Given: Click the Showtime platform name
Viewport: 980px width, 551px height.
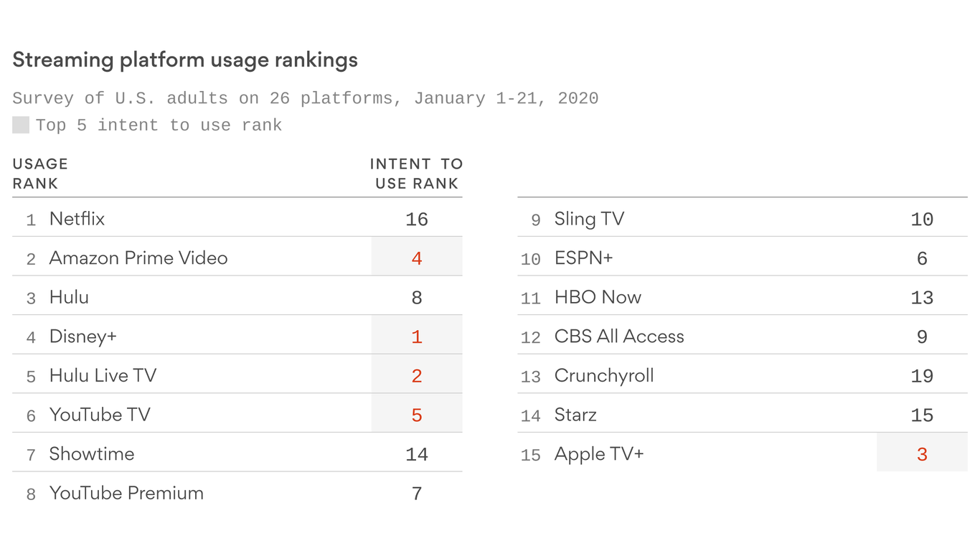Looking at the screenshot, I should [91, 454].
